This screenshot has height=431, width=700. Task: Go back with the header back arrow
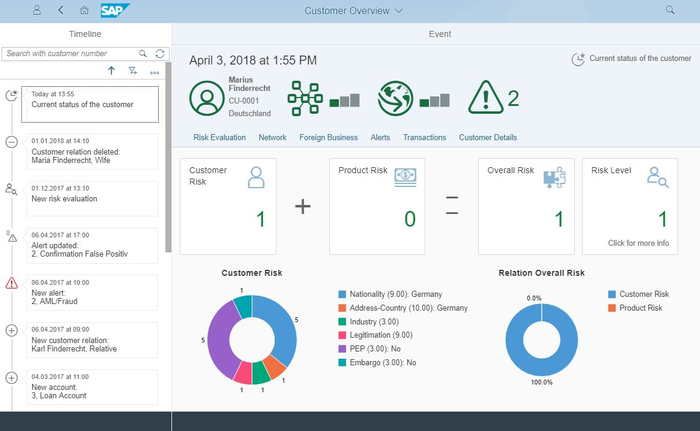[x=61, y=10]
